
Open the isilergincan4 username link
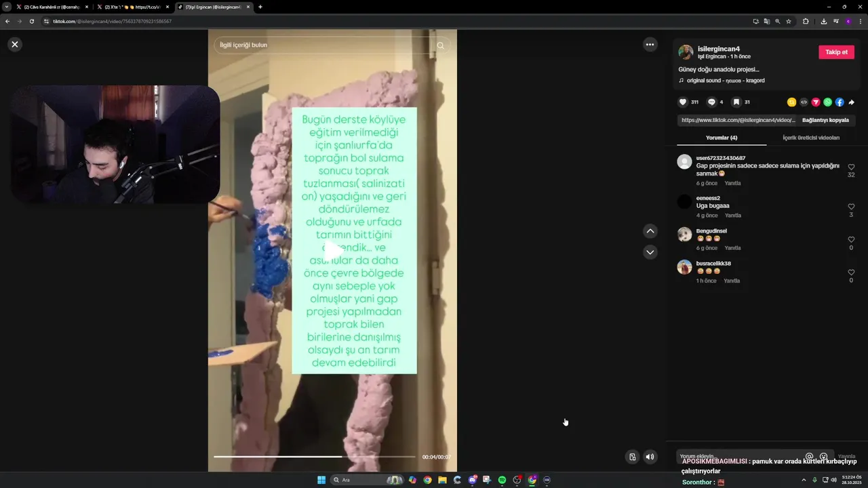[x=718, y=48]
